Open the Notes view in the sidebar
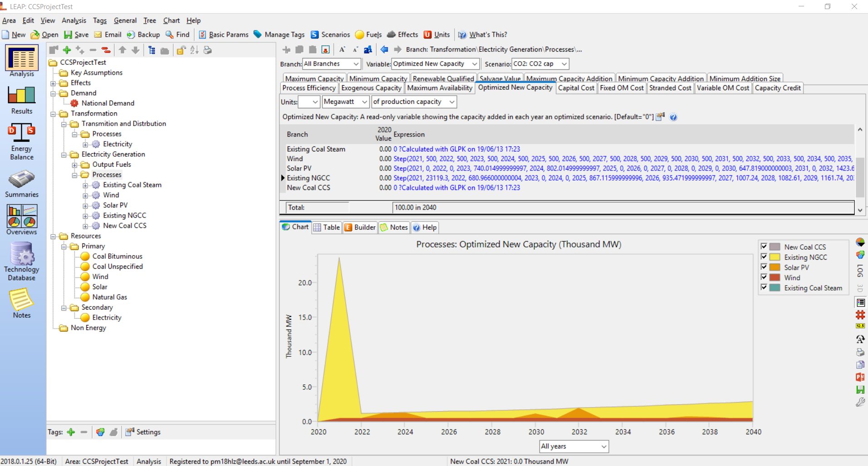Viewport: 868px width, 466px height. point(22,304)
